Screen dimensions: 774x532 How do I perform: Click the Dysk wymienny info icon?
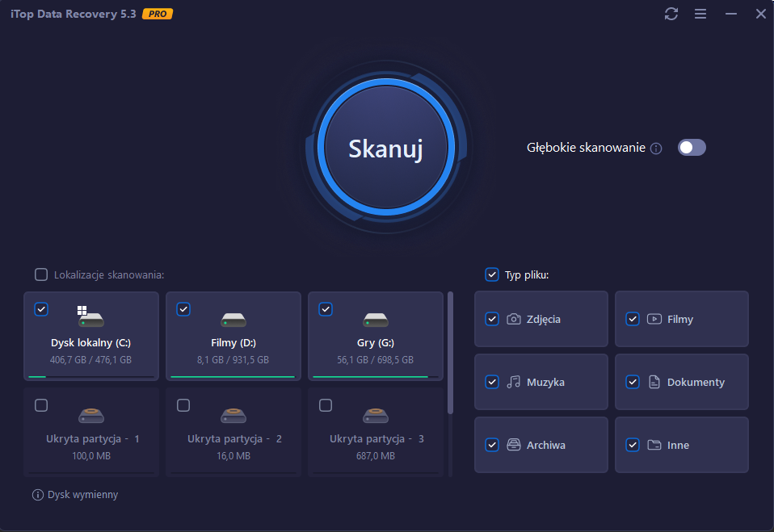pos(37,495)
